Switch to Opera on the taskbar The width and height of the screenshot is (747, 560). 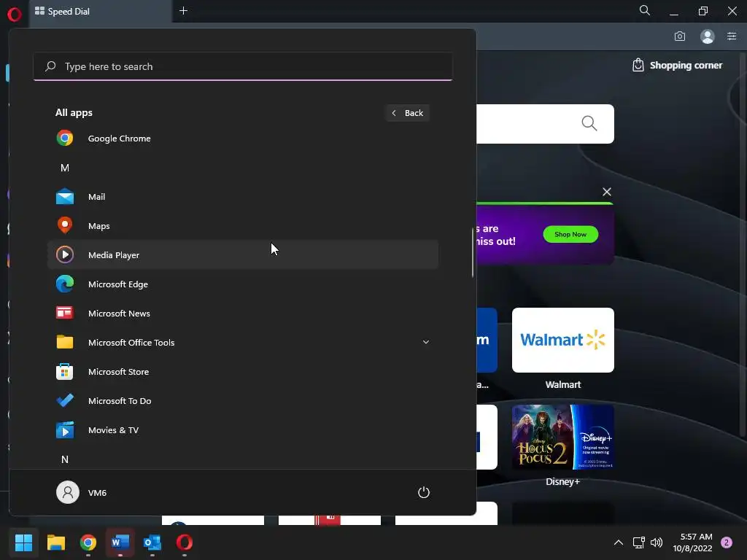pos(185,542)
